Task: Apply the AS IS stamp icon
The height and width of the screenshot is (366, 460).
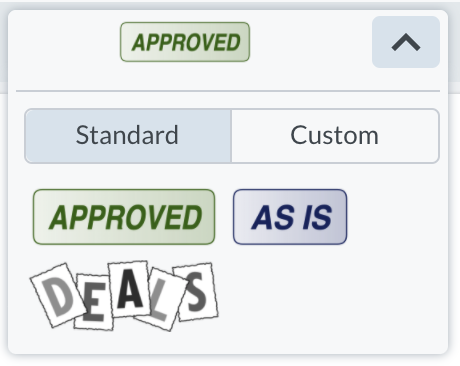Action: [290, 217]
